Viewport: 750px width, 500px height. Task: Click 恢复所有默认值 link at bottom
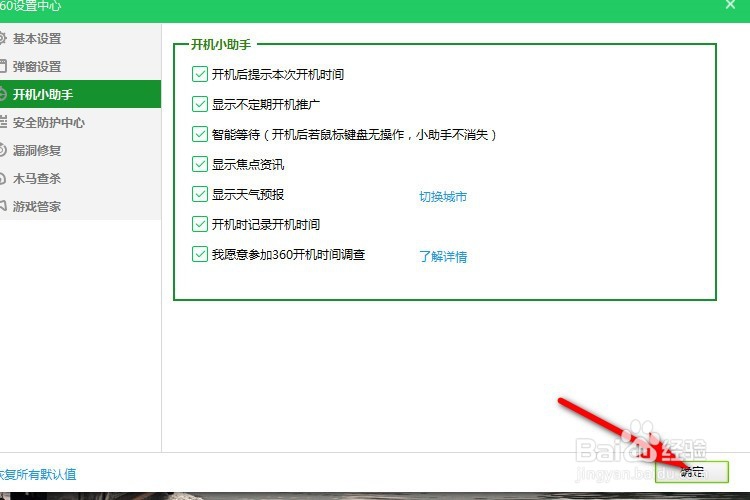coord(38,474)
